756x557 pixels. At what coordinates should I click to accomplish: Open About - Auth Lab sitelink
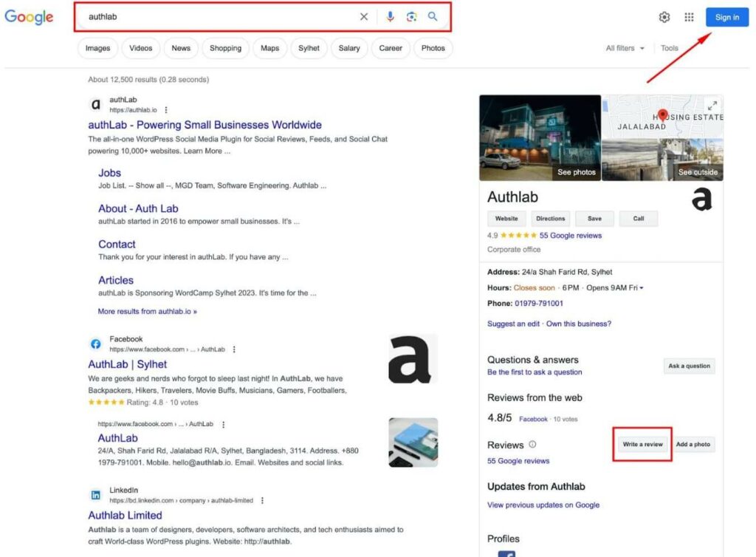138,208
